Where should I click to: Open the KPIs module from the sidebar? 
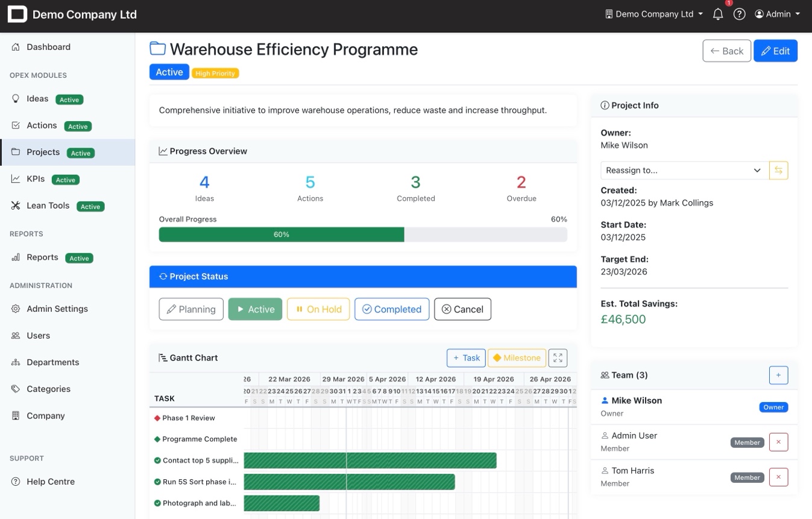tap(36, 179)
